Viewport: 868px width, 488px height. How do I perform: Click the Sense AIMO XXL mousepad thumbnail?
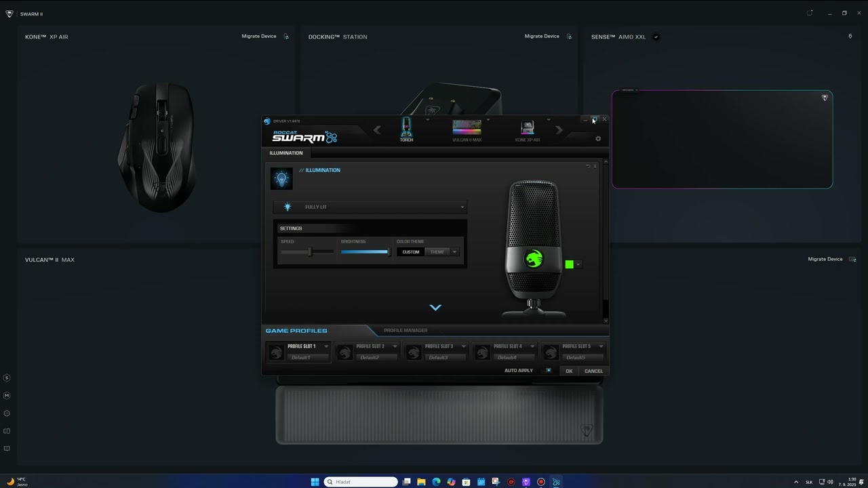(x=722, y=139)
